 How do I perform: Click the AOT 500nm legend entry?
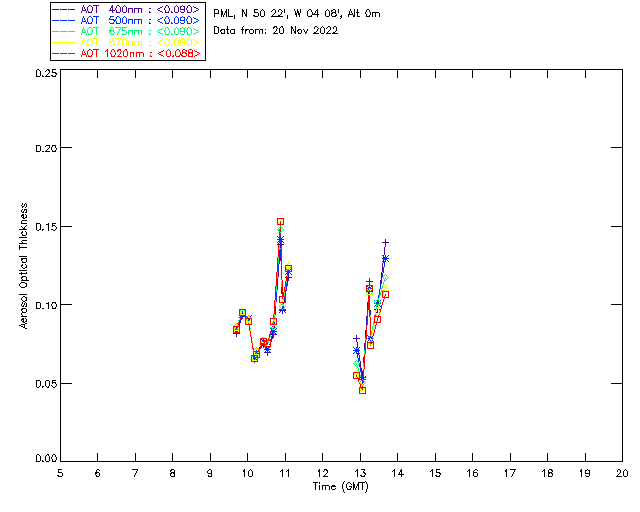[126, 20]
